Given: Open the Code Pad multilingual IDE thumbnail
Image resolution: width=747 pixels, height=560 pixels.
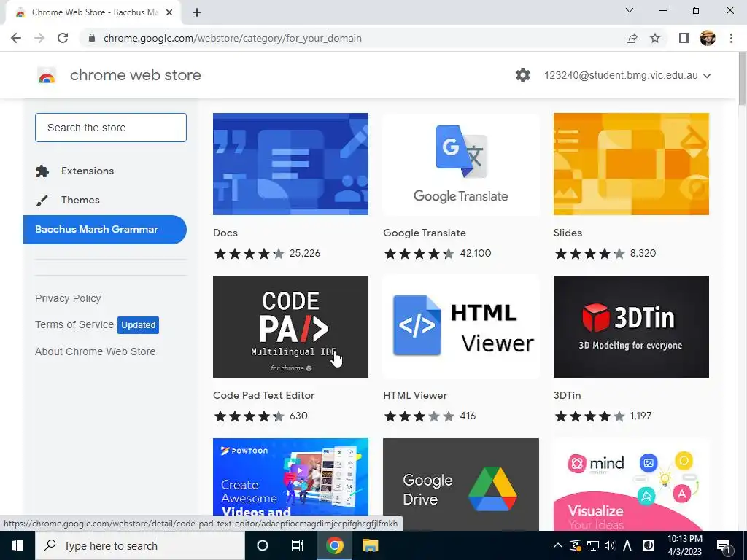Looking at the screenshot, I should click(x=290, y=327).
